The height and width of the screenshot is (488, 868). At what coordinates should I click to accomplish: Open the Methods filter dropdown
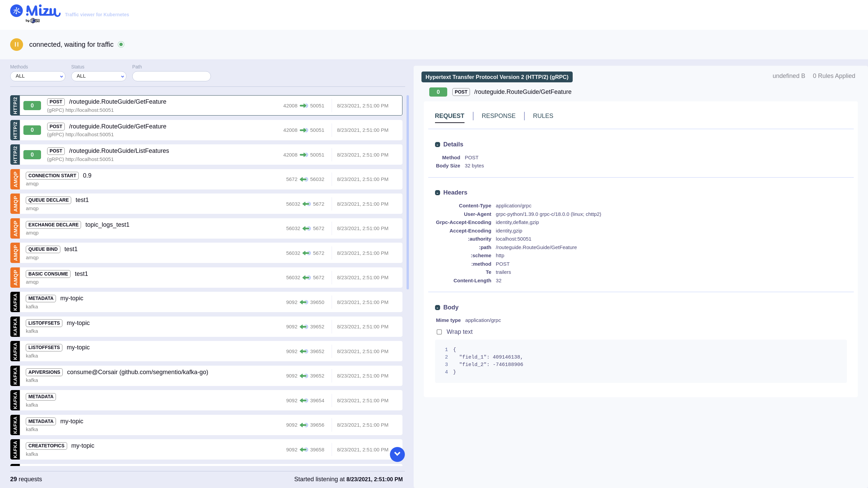point(38,76)
